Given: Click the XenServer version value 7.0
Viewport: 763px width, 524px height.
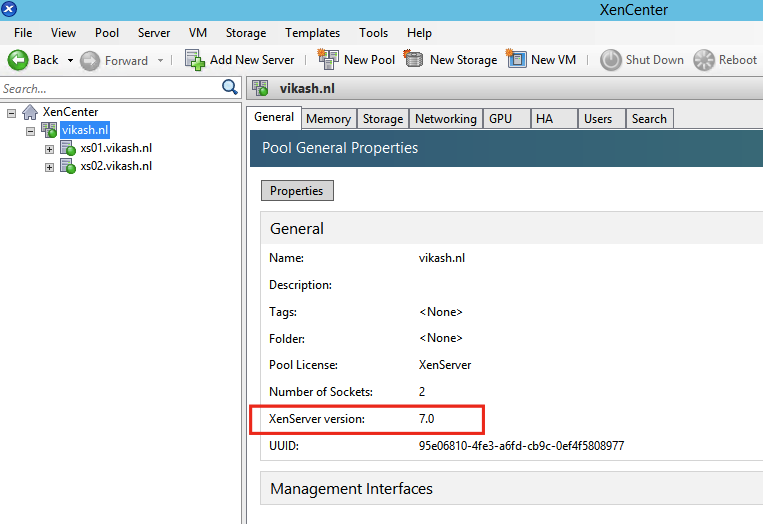Looking at the screenshot, I should tap(426, 419).
